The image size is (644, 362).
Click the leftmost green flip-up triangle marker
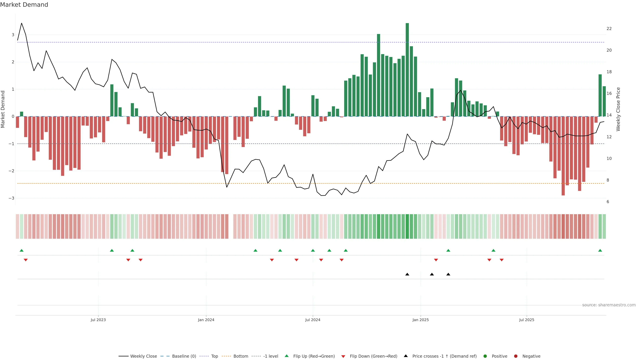click(21, 250)
